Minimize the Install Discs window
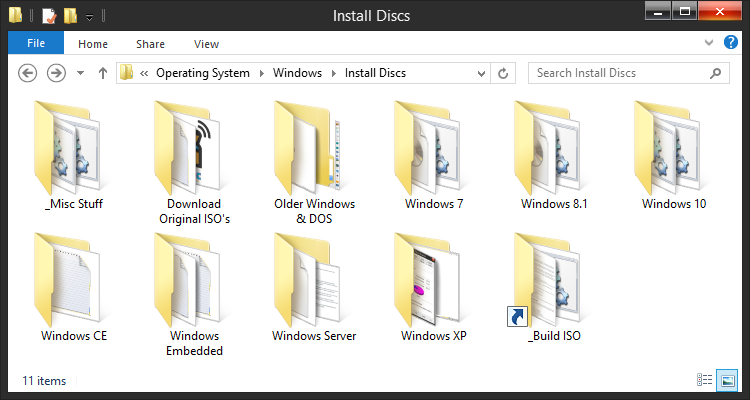 (x=658, y=11)
